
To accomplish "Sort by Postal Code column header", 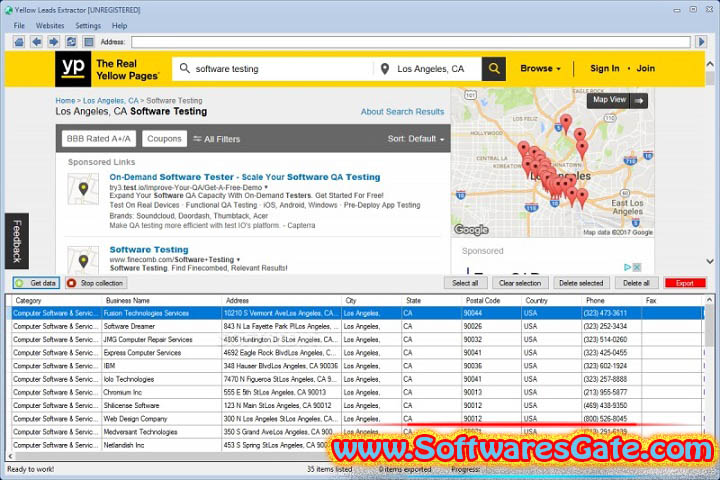I will [x=491, y=300].
